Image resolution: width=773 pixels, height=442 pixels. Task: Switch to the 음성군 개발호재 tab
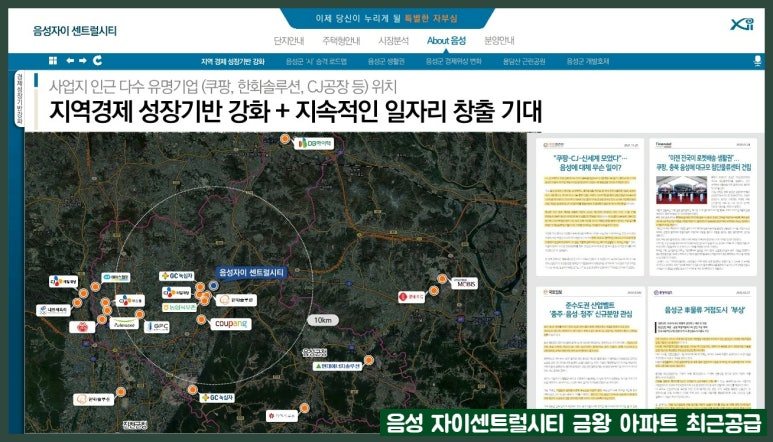[588, 62]
